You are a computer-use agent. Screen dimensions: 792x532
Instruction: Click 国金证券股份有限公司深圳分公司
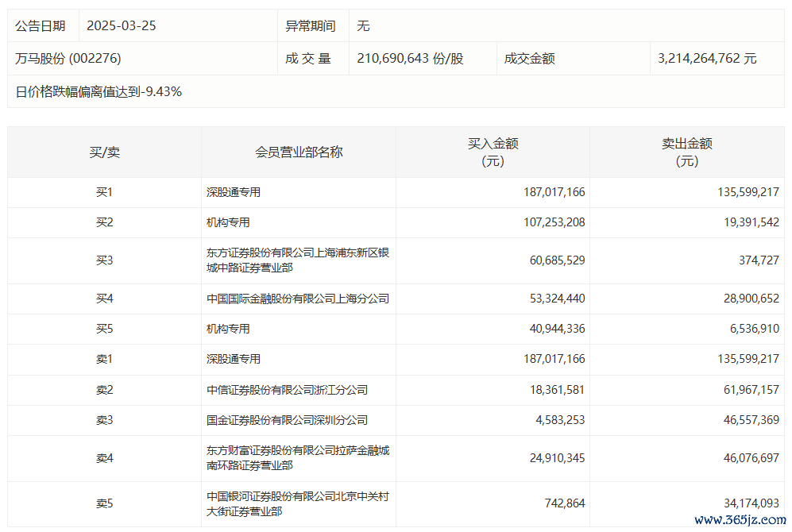287,421
